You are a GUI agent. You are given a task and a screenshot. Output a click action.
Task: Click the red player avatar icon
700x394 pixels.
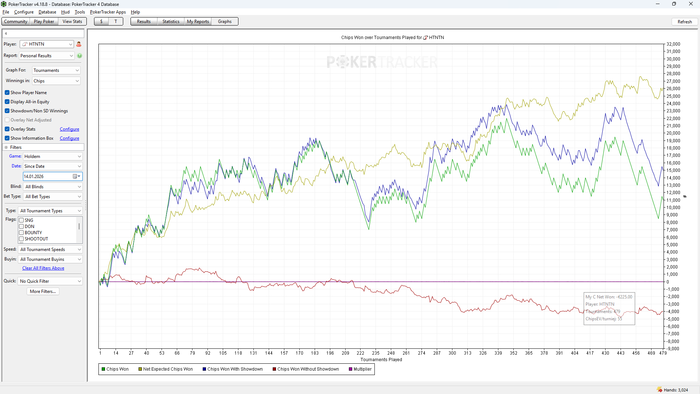click(x=79, y=44)
